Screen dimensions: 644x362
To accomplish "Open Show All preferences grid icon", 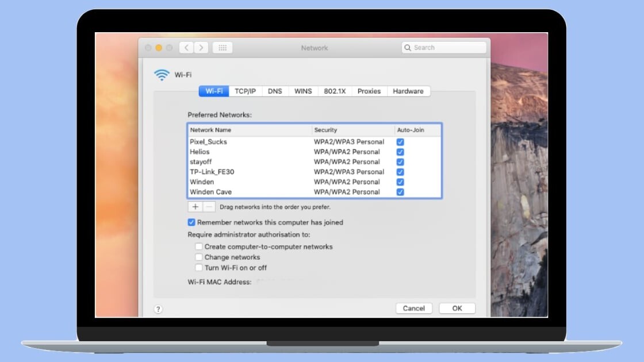I will (x=222, y=48).
